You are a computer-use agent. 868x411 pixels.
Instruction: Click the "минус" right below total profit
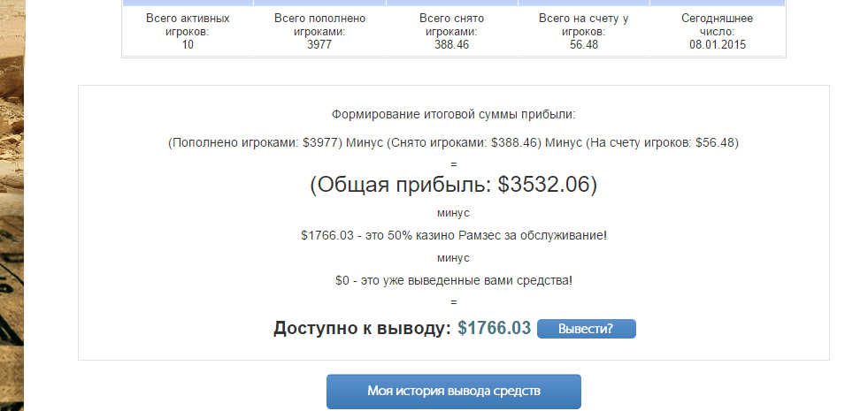[453, 213]
